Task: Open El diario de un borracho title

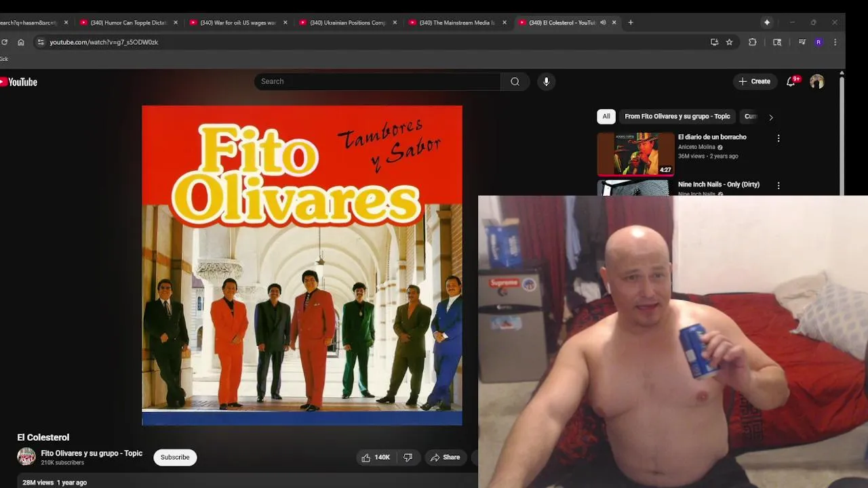Action: click(712, 137)
